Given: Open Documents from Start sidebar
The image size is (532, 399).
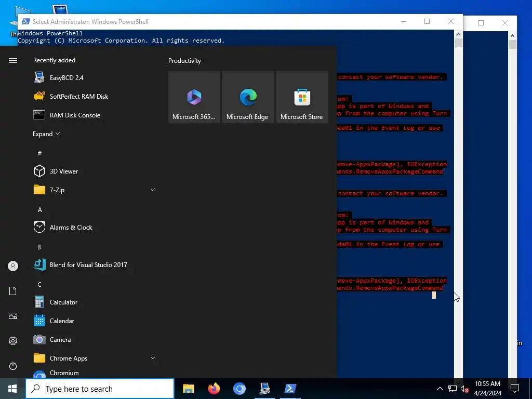Looking at the screenshot, I should 13,291.
